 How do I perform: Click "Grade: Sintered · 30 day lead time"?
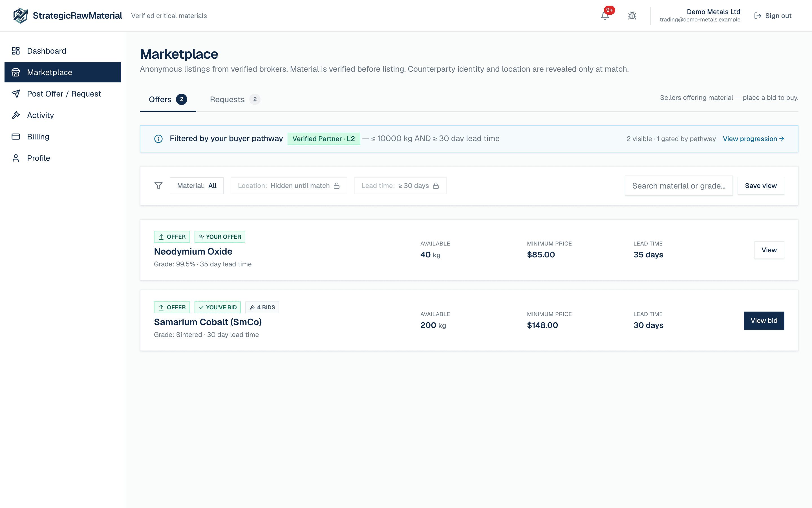[206, 335]
